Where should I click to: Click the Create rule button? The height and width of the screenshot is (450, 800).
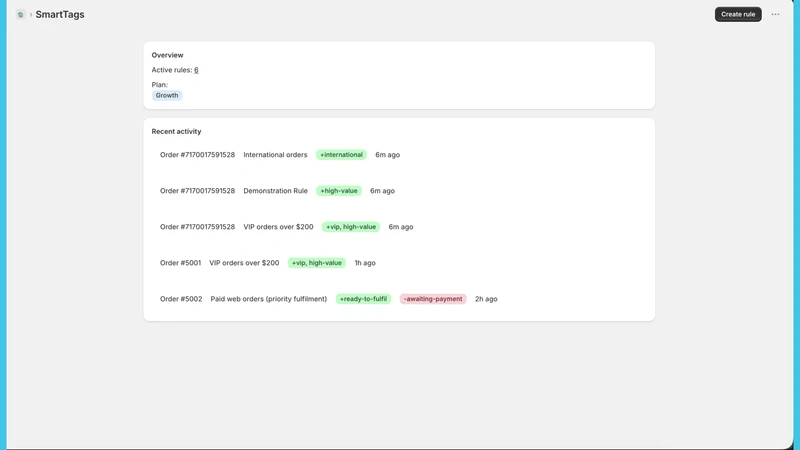(738, 14)
